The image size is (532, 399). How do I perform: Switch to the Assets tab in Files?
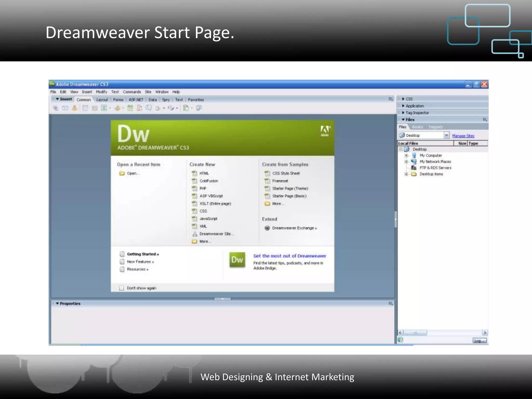point(417,127)
